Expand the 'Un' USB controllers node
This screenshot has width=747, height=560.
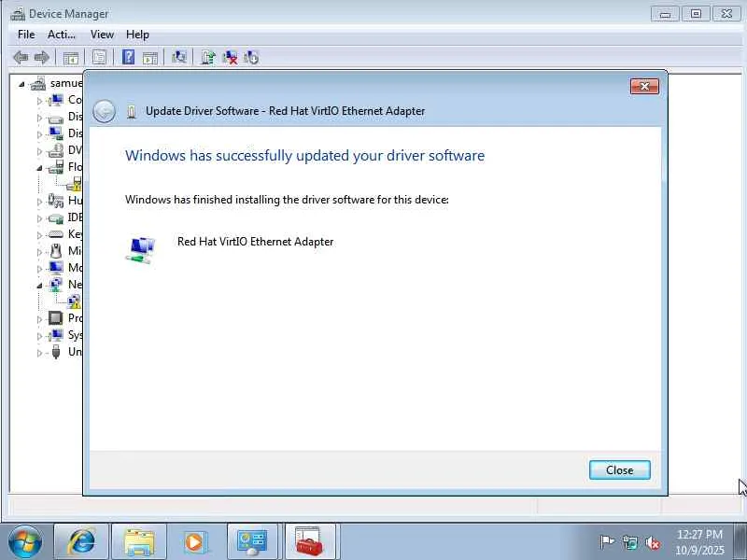tap(39, 353)
